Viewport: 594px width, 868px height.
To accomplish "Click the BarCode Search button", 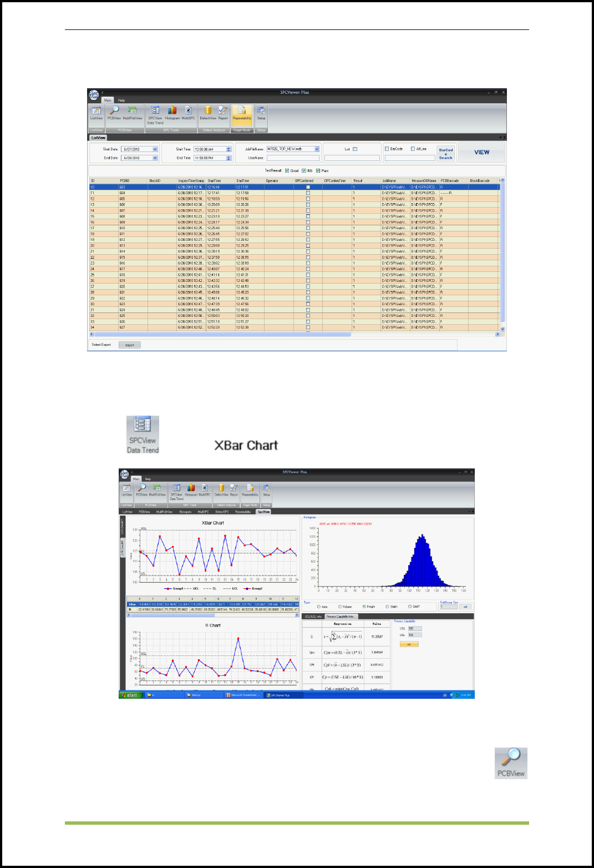I will point(446,154).
